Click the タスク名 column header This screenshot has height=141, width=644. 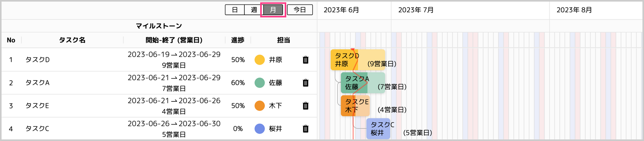72,40
